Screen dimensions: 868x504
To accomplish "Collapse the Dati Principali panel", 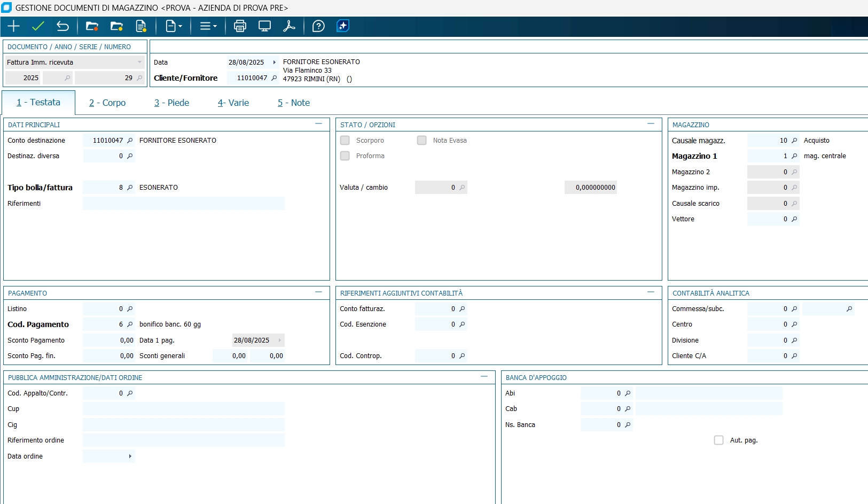I will click(318, 124).
